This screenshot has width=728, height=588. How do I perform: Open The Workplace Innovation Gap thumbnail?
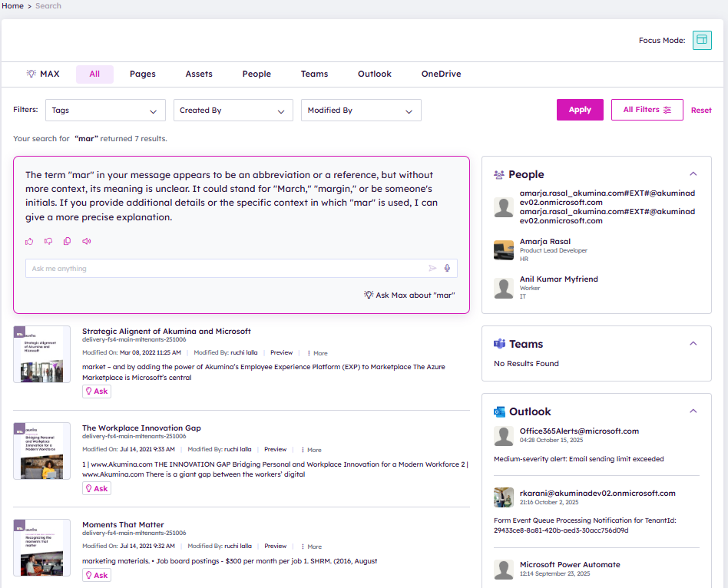pos(42,451)
